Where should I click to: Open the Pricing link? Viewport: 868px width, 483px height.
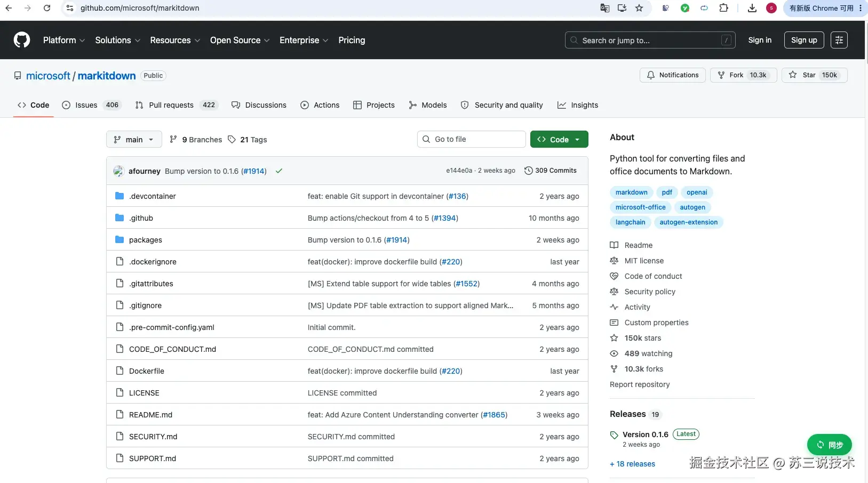click(352, 40)
